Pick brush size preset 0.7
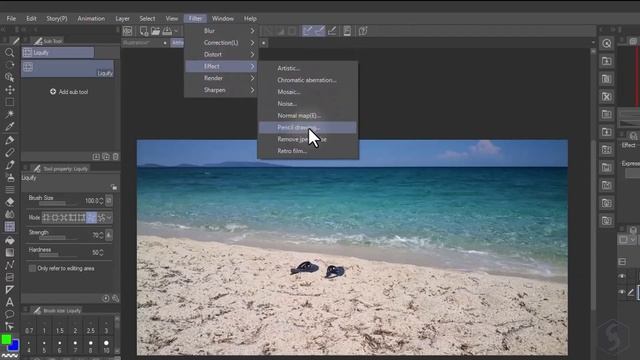Screen dimensions: 640x360 click(29, 327)
